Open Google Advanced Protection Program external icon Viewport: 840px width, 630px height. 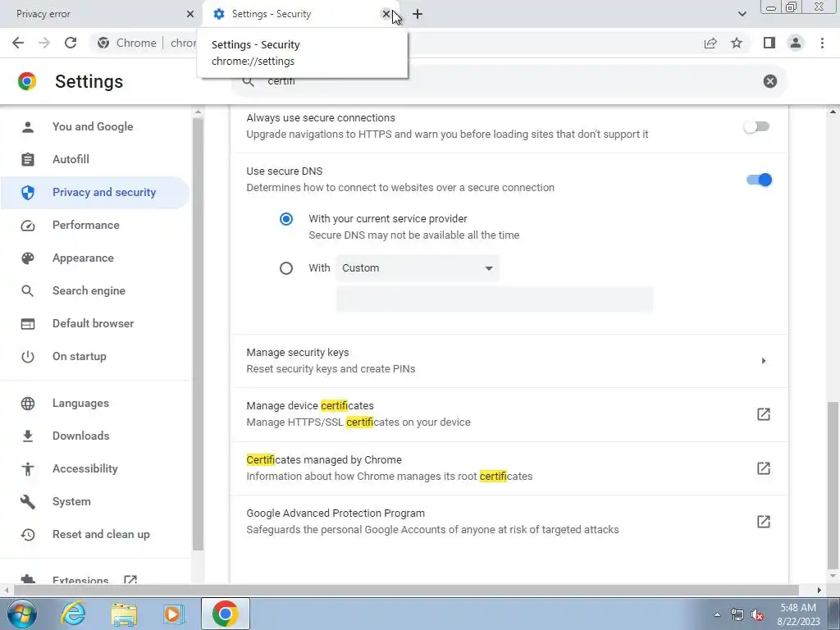pos(764,522)
